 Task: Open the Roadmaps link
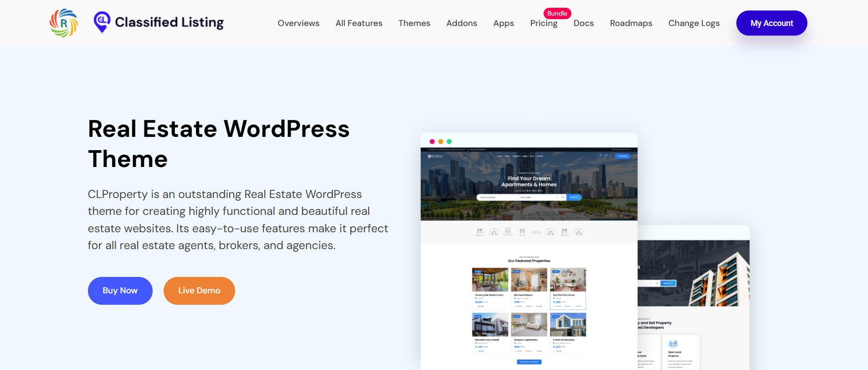(631, 23)
